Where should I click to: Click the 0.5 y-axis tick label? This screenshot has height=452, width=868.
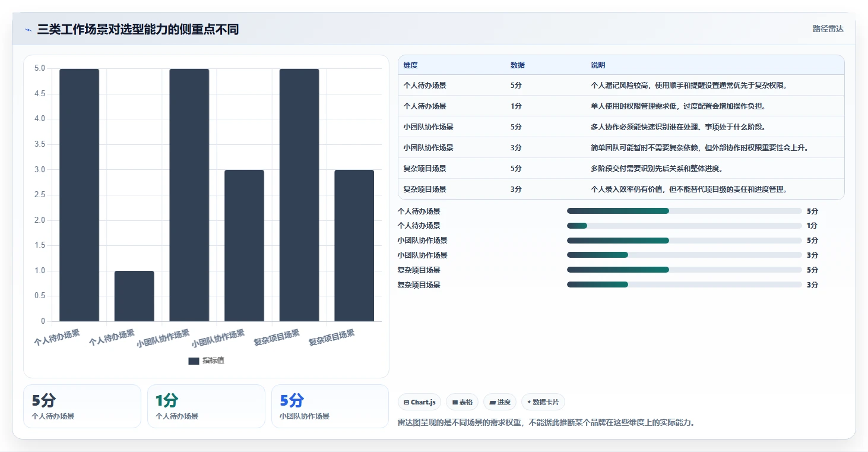pyautogui.click(x=39, y=296)
